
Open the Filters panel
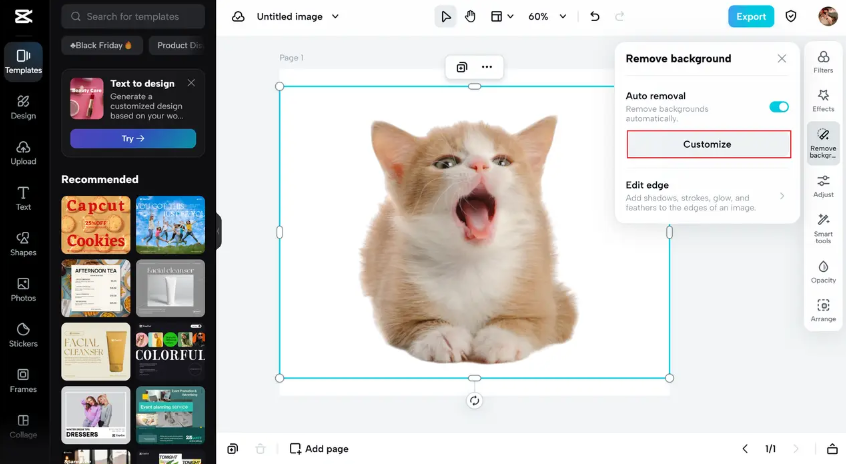(x=823, y=62)
